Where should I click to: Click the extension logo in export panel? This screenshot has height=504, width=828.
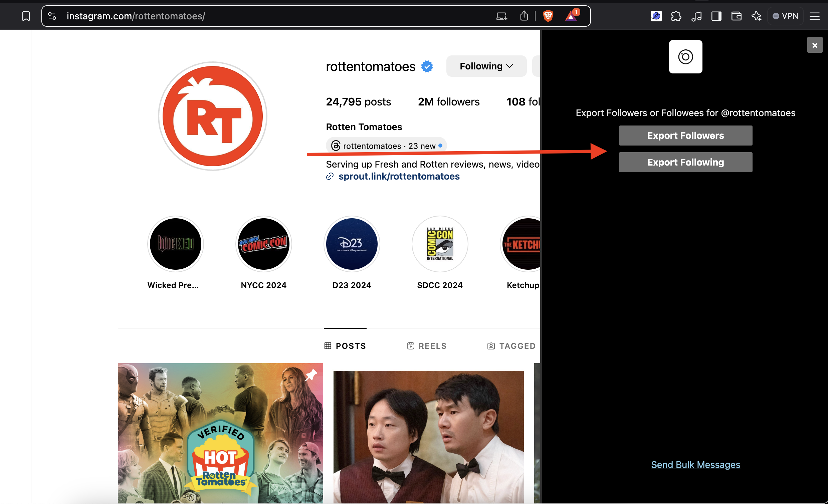(685, 57)
